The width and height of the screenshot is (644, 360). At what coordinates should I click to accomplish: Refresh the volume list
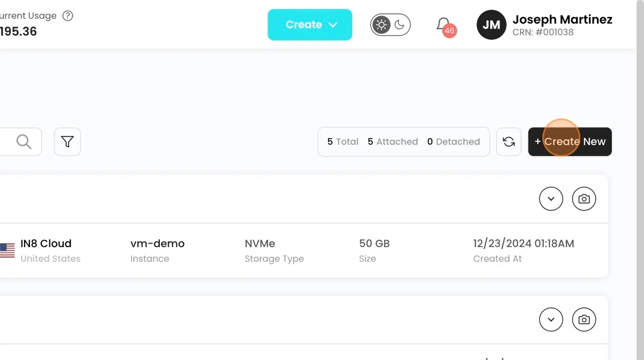pyautogui.click(x=509, y=142)
